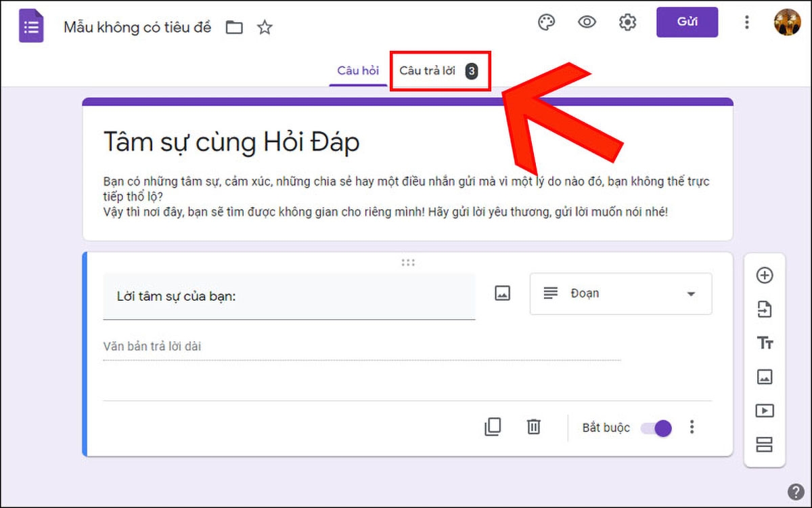Select the add title and description icon (Tt)
The height and width of the screenshot is (508, 812).
pyautogui.click(x=765, y=343)
